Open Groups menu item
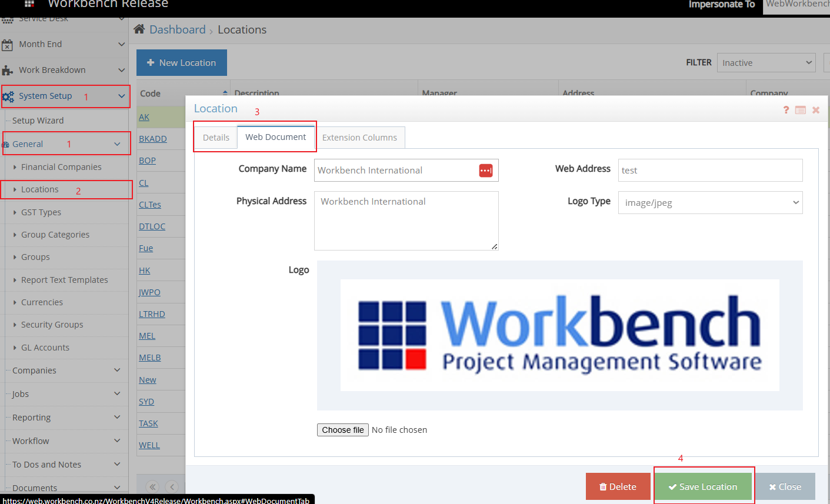Screen dimensions: 830x504 (35, 257)
